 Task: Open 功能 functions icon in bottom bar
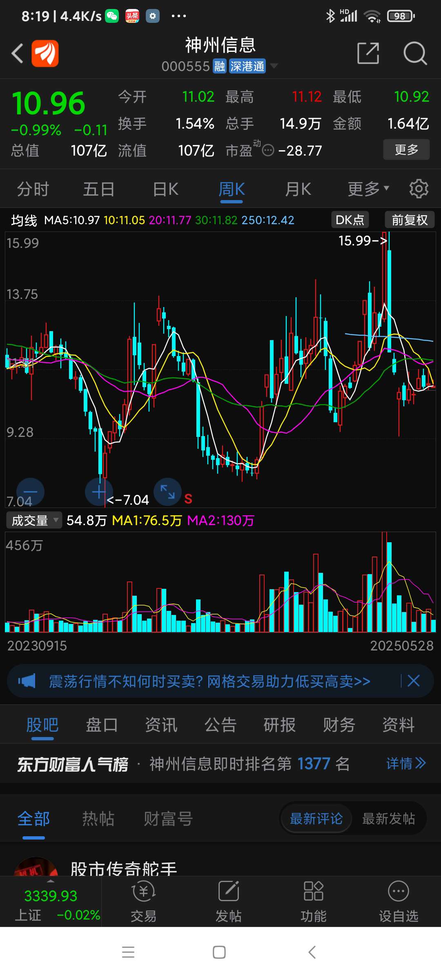pos(314,902)
